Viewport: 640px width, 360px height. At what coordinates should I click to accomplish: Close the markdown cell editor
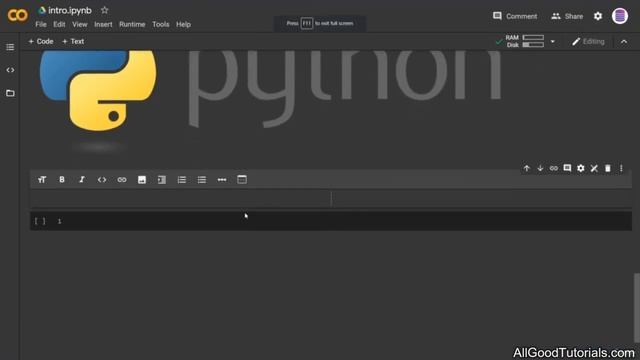click(x=594, y=168)
